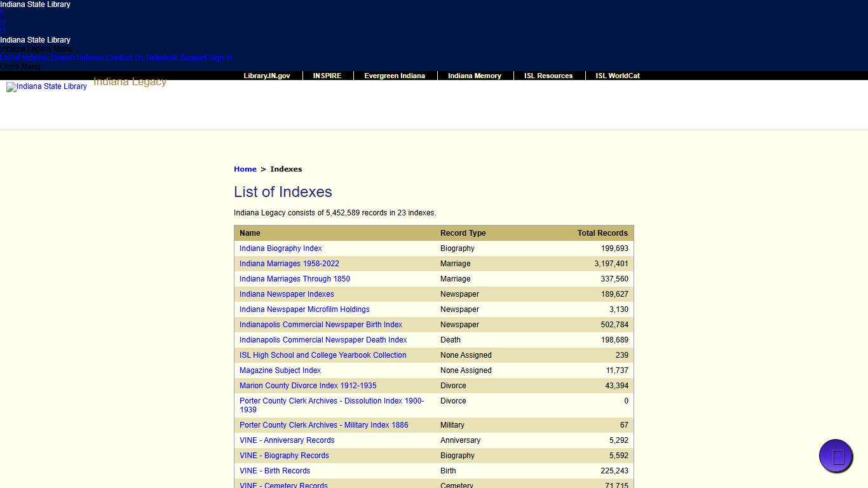Click the Indiana State Library logo image
The width and height of the screenshot is (868, 488).
46,87
